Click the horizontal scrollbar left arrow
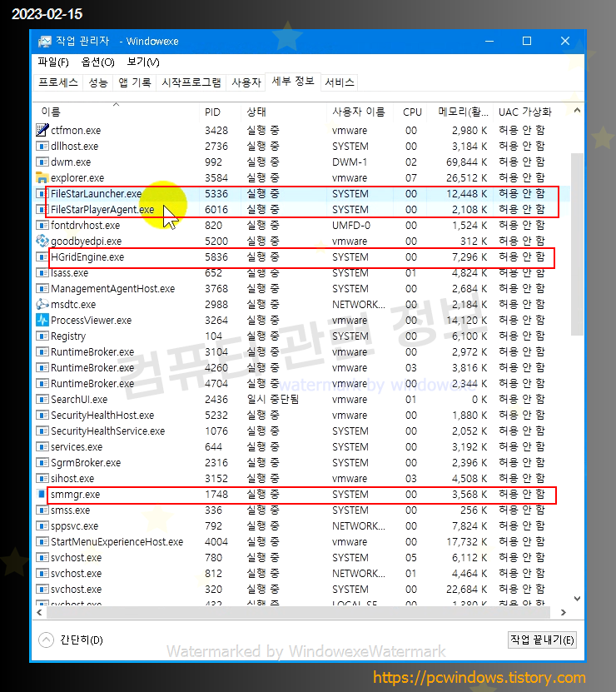This screenshot has width=616, height=692. click(40, 613)
